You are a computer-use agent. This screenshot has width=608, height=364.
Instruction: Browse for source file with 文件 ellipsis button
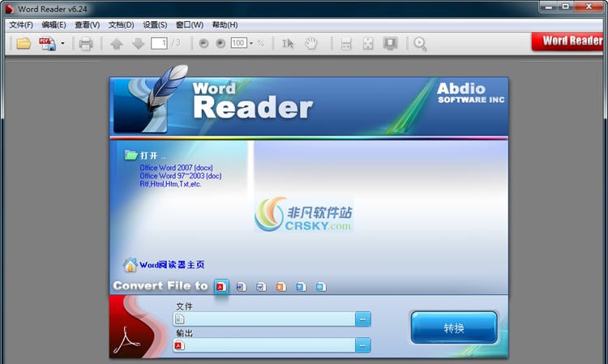coord(363,319)
